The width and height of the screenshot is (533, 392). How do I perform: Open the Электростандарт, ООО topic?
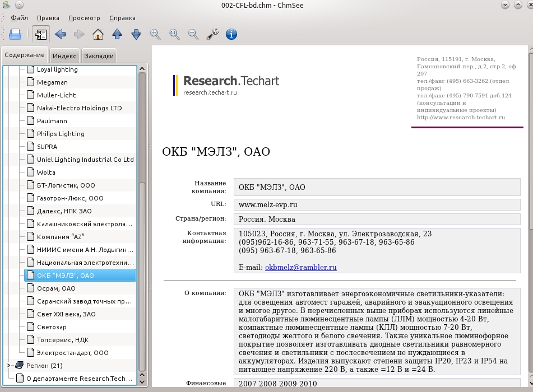pos(72,353)
